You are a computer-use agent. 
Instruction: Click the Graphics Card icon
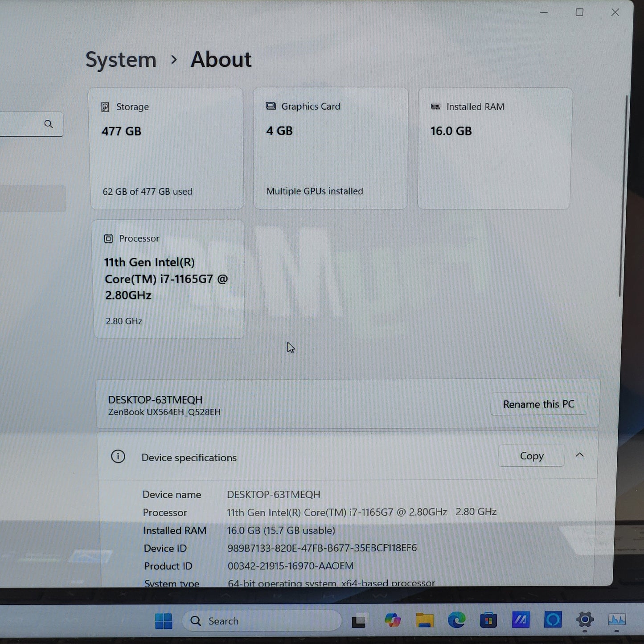pos(271,106)
